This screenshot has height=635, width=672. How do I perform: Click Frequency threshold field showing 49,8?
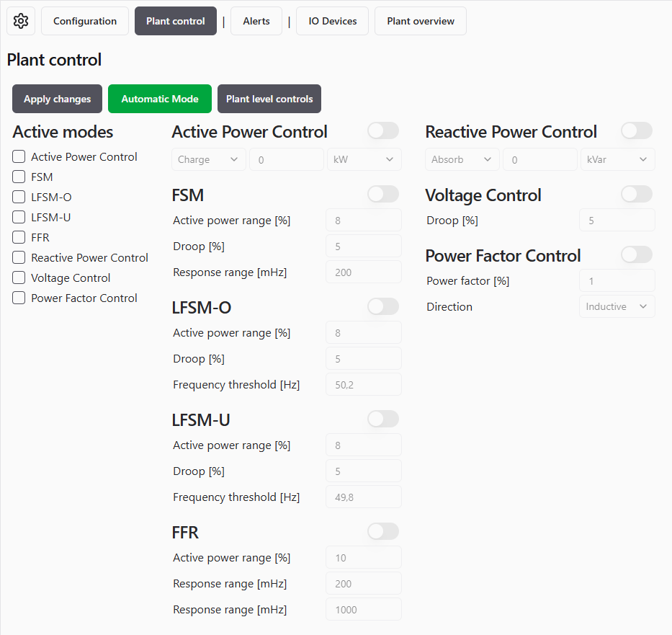pyautogui.click(x=364, y=497)
